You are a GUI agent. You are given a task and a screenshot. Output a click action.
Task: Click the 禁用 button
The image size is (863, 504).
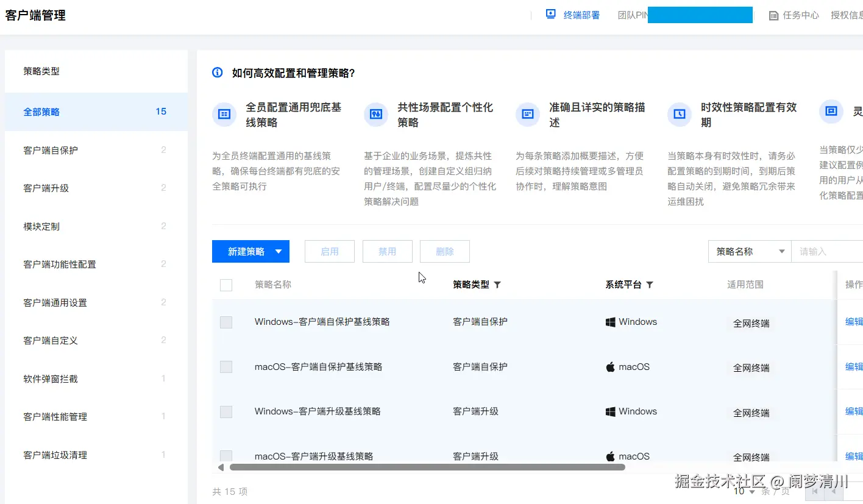coord(388,252)
